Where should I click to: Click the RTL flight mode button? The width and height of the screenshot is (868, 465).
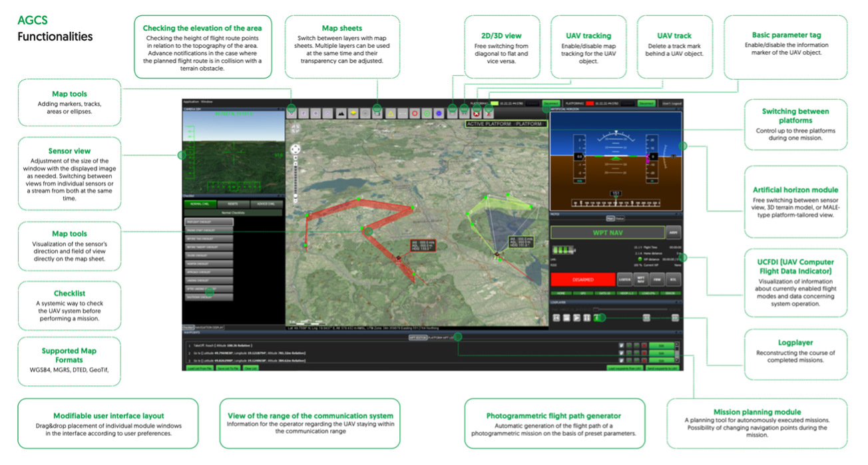point(673,279)
